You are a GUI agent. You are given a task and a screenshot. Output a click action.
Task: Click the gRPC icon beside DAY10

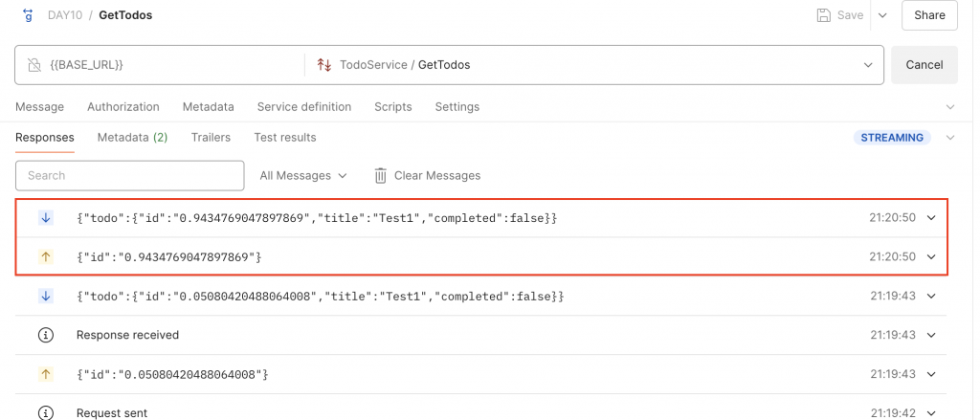pos(28,15)
